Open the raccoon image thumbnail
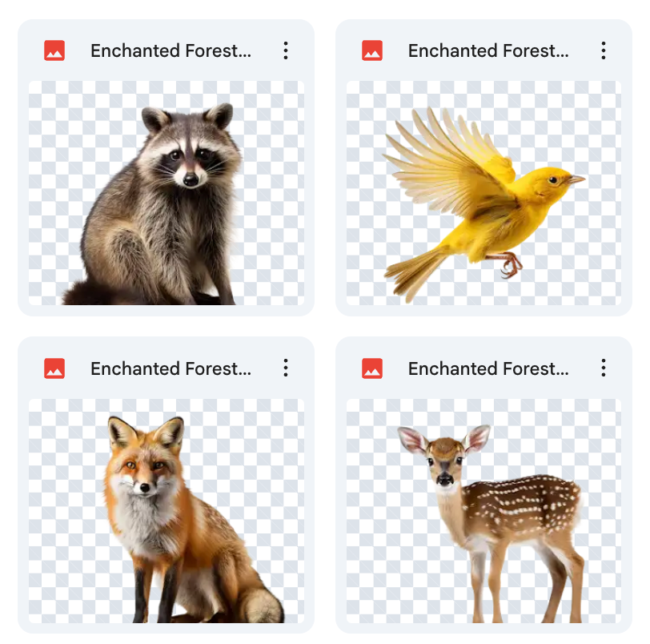The image size is (650, 644). [167, 192]
